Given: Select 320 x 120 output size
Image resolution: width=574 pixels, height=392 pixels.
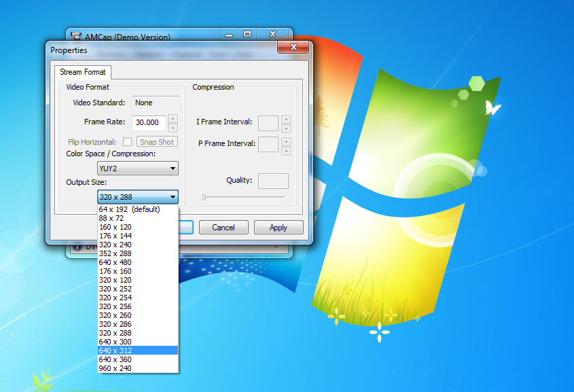Looking at the screenshot, I should click(138, 280).
